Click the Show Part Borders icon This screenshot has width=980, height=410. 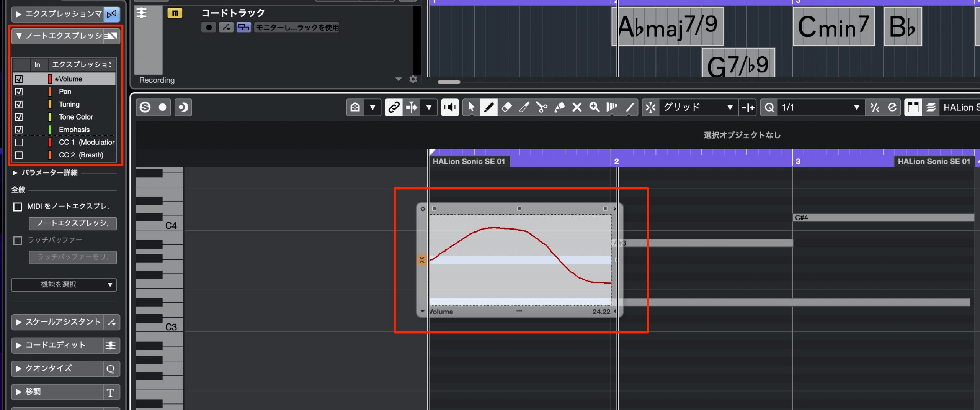point(913,107)
